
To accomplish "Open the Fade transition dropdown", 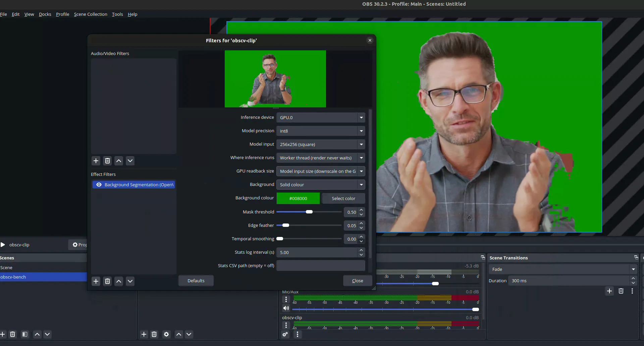I will [x=563, y=269].
